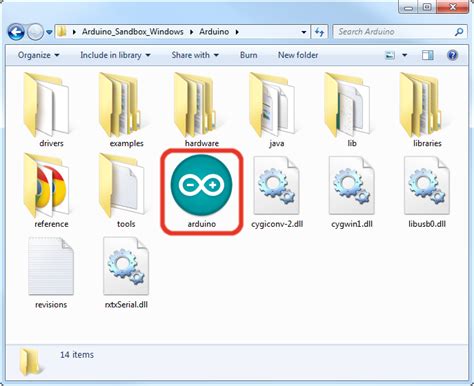Open the view options dropdown arrow
Viewport: 474px width, 386px height.
[404, 55]
